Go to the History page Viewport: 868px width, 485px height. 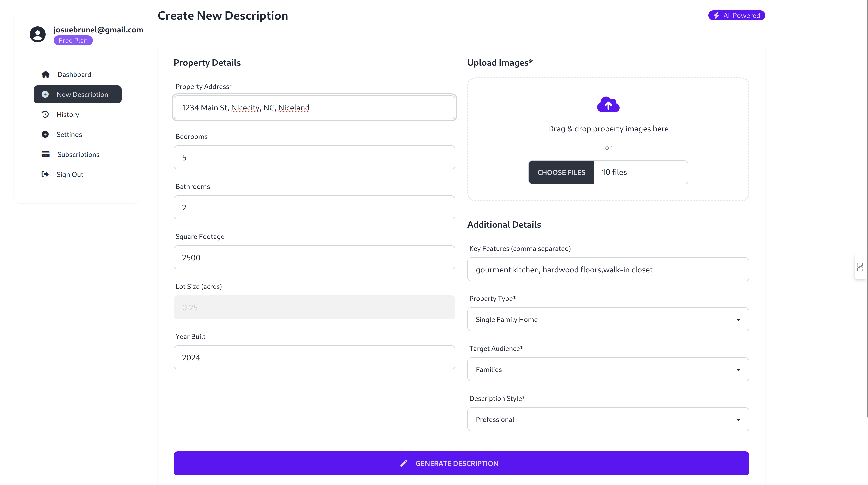(x=68, y=114)
